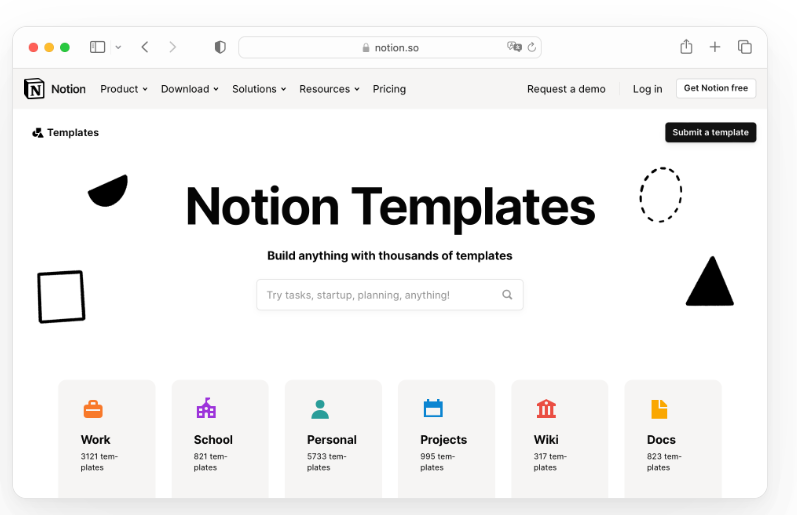The height and width of the screenshot is (515, 797).
Task: Click the lock icon beside notion.so
Action: (366, 48)
